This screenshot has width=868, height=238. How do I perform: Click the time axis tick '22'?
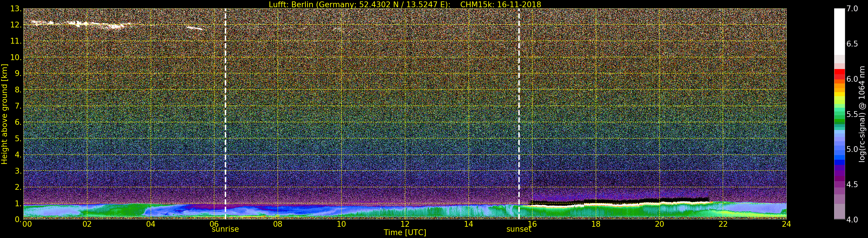click(x=723, y=224)
